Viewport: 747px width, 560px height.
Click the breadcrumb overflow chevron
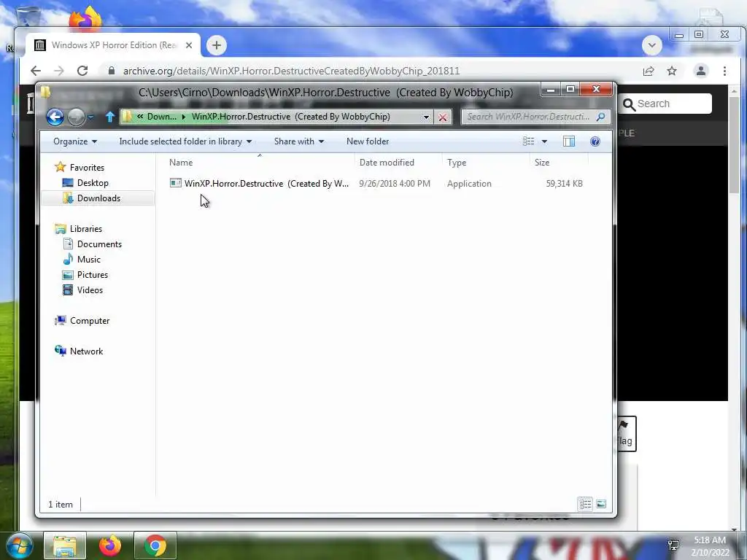pyautogui.click(x=140, y=117)
